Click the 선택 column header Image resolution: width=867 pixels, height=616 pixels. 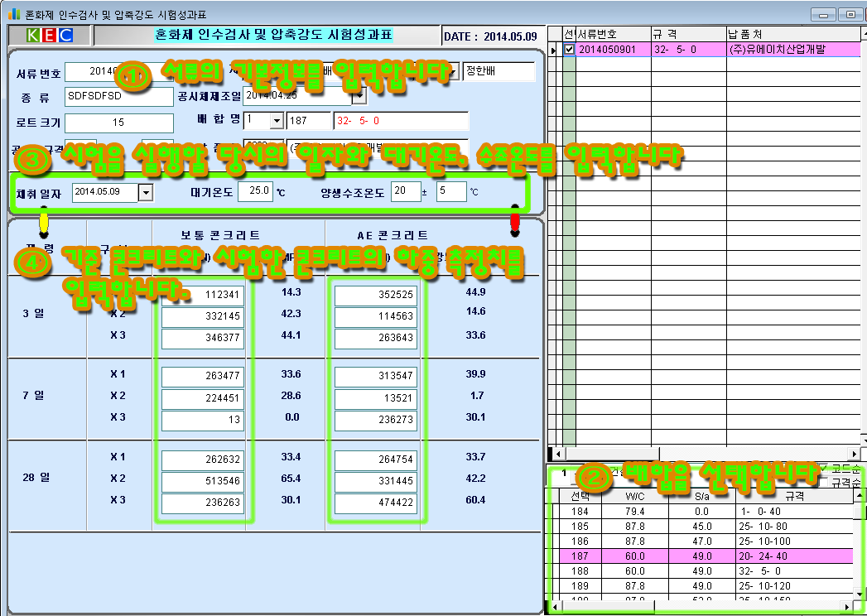click(580, 496)
